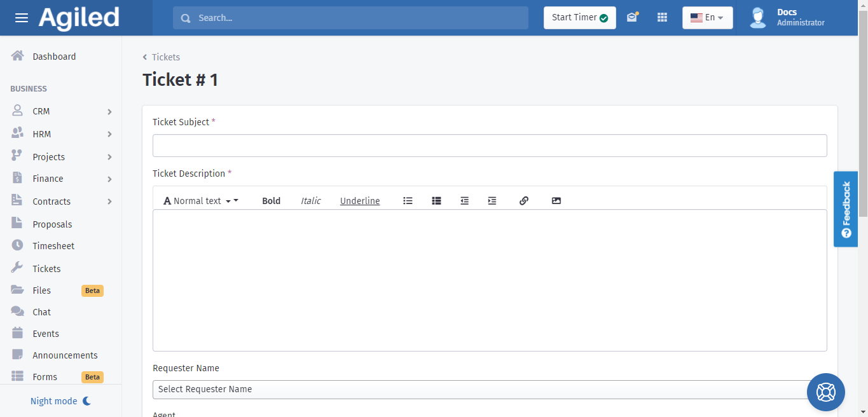Click the indent icon
The height and width of the screenshot is (417, 868).
492,201
